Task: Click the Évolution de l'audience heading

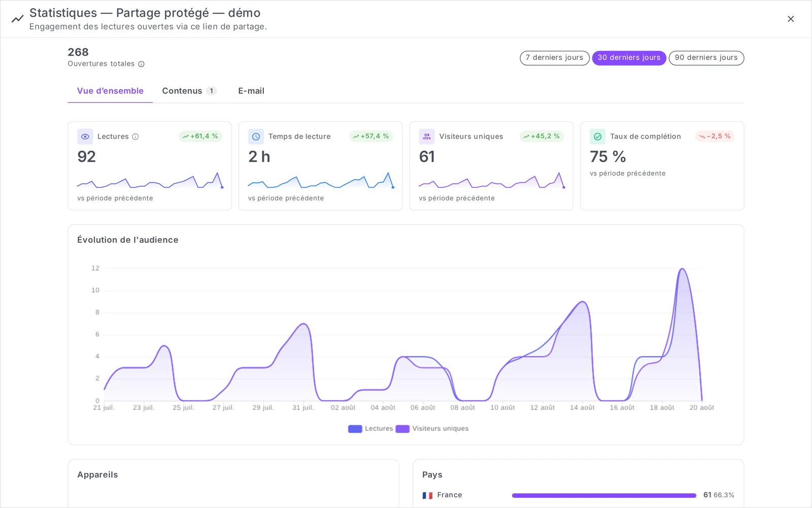Action: [128, 240]
